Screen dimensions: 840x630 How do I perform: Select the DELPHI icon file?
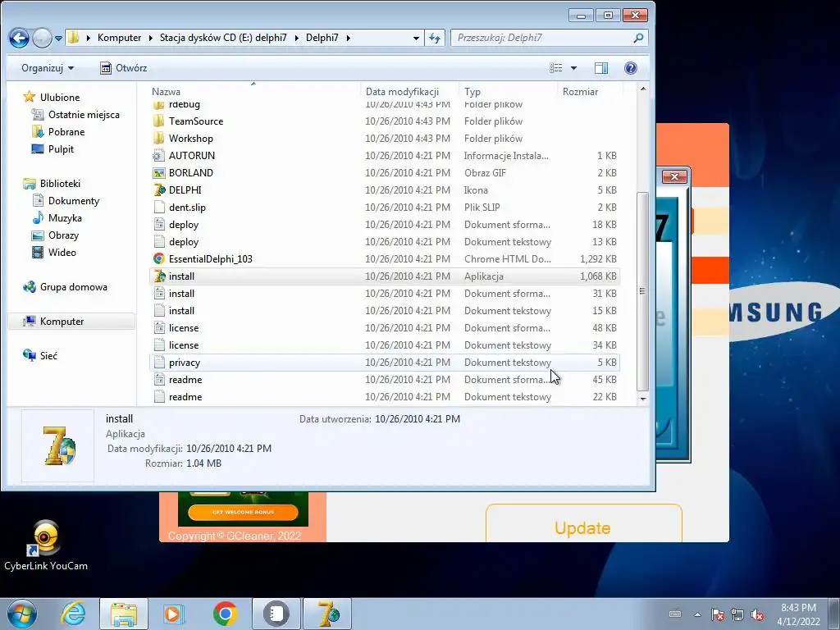click(158, 190)
